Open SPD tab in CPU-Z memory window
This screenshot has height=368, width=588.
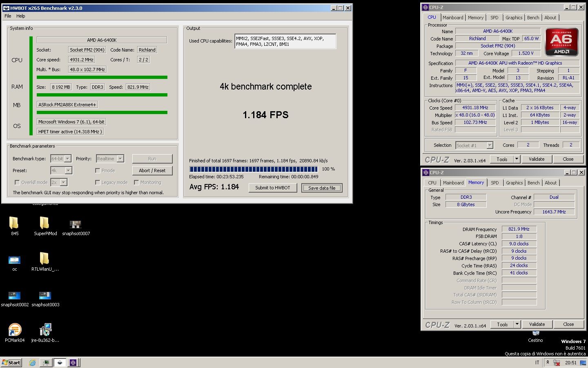tap(495, 183)
